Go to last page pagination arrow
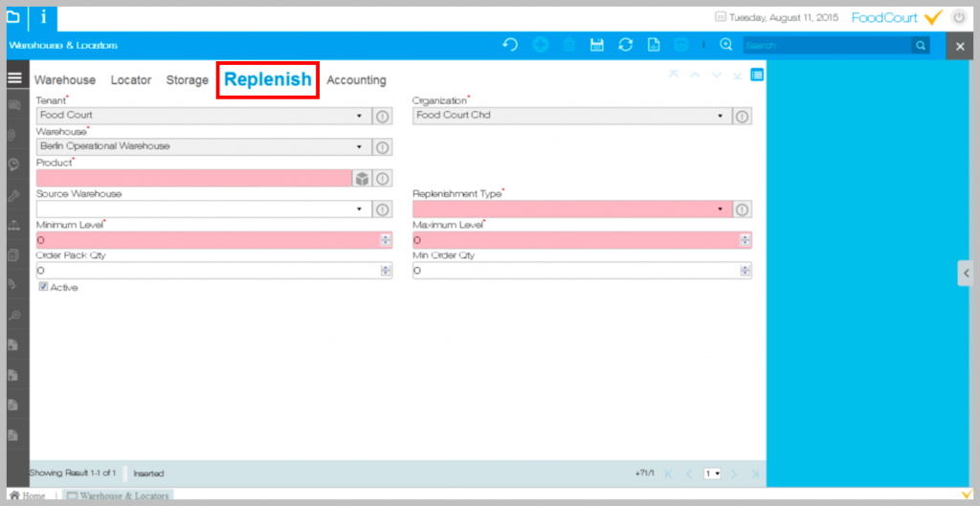This screenshot has height=506, width=980. (755, 473)
